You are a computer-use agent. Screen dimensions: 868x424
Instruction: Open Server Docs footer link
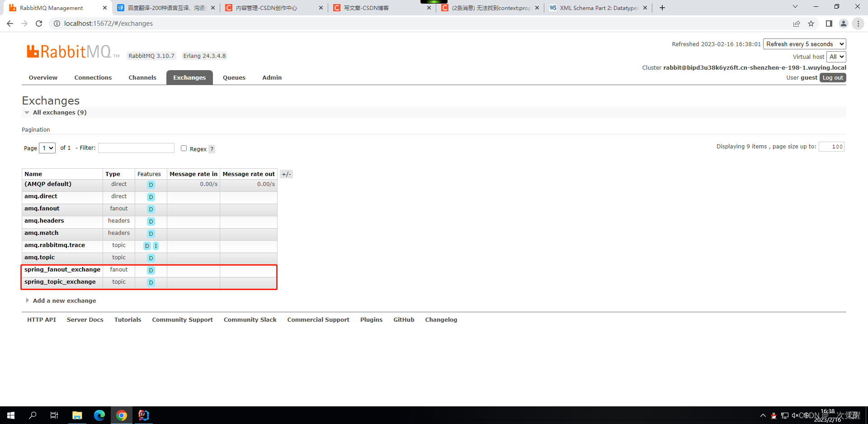point(85,319)
